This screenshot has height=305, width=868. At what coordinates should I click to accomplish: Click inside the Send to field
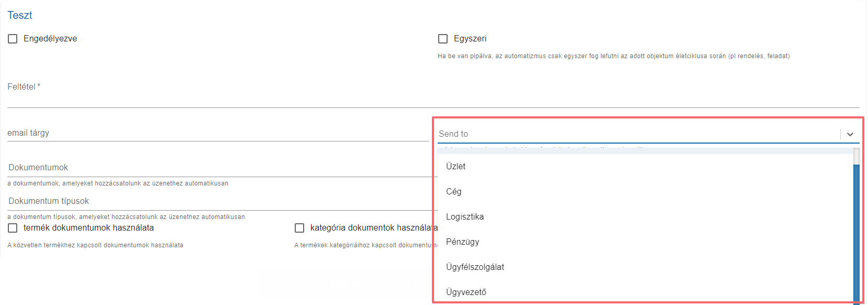click(639, 134)
